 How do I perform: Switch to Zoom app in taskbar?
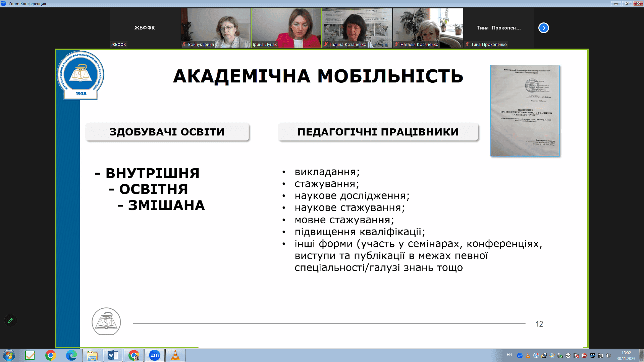pyautogui.click(x=155, y=355)
